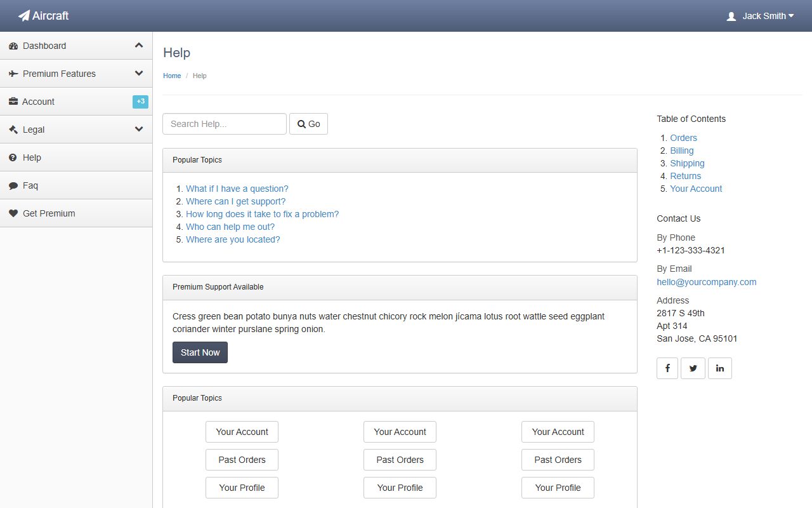Click the Legal gavel icon

coord(13,130)
